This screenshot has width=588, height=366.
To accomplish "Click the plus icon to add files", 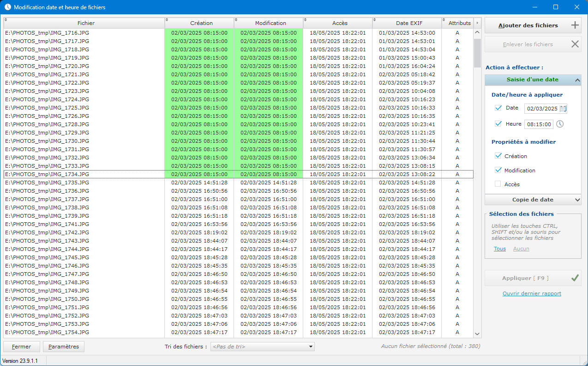I will pos(575,25).
